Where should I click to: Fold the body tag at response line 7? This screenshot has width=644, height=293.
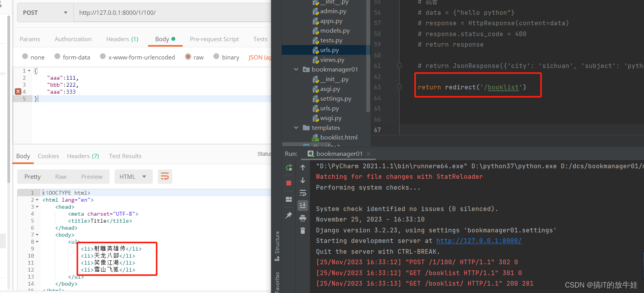click(x=37, y=235)
